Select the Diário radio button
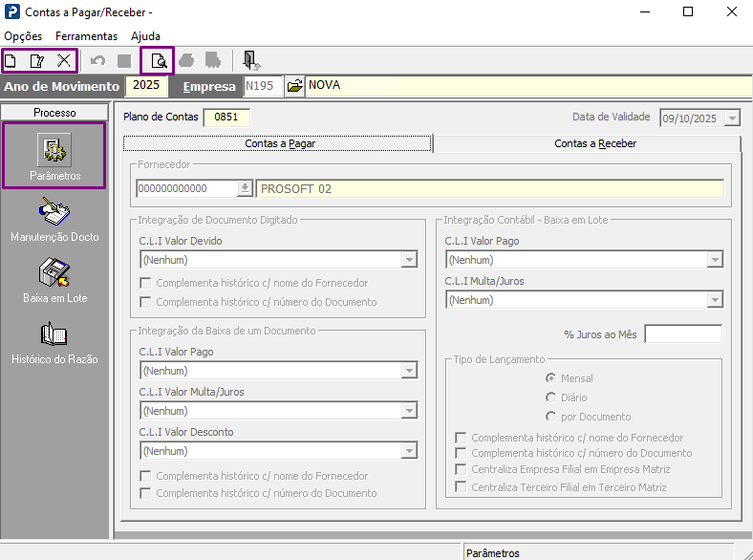 550,398
